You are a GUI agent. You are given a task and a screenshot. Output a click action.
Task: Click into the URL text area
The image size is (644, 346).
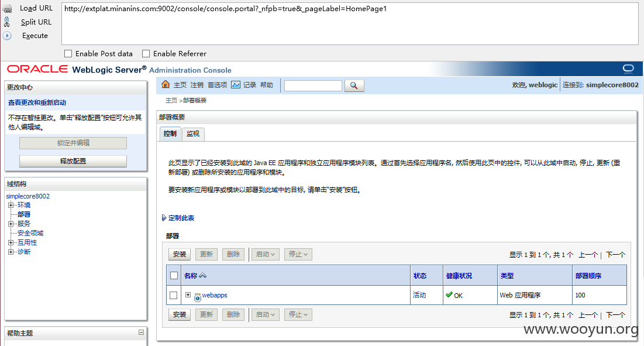(x=350, y=23)
